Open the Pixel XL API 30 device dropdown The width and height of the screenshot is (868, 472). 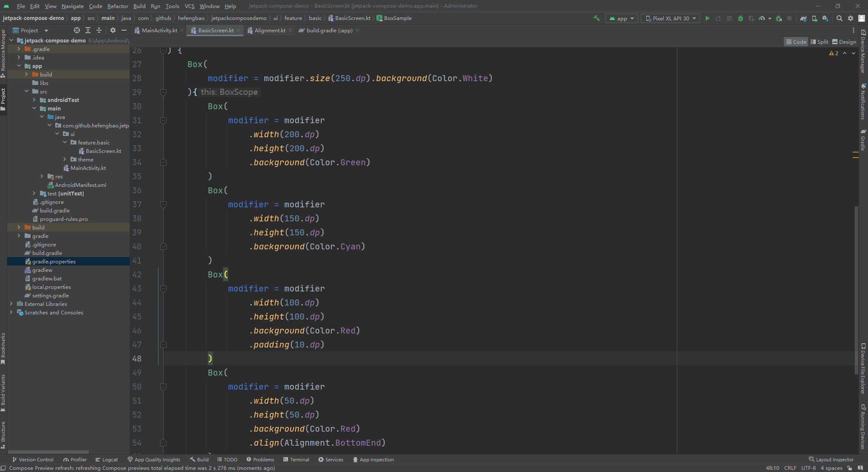point(670,18)
